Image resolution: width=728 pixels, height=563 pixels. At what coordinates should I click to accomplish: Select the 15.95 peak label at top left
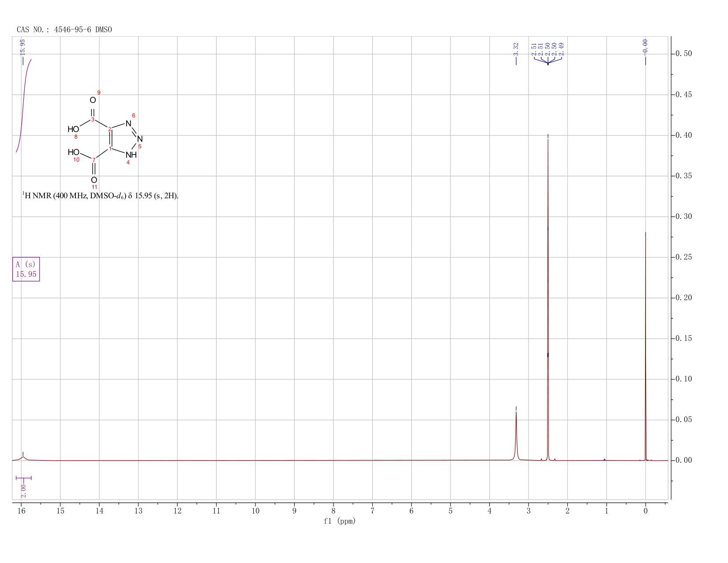(23, 47)
